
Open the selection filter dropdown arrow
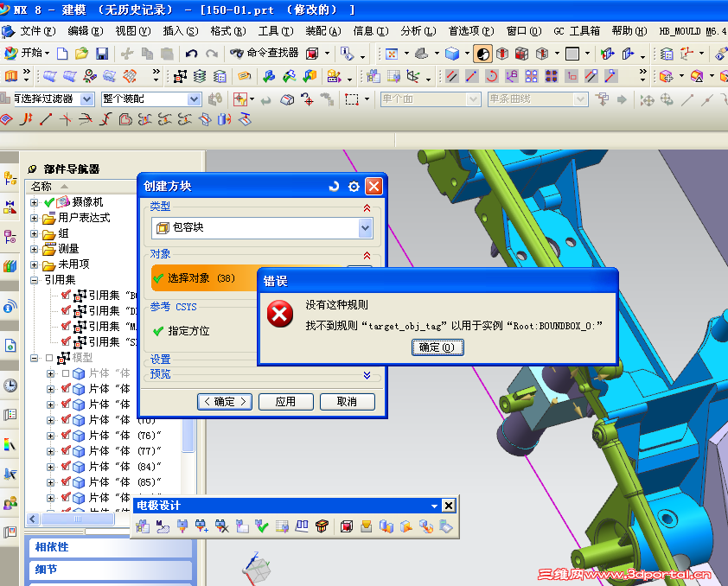pos(86,99)
